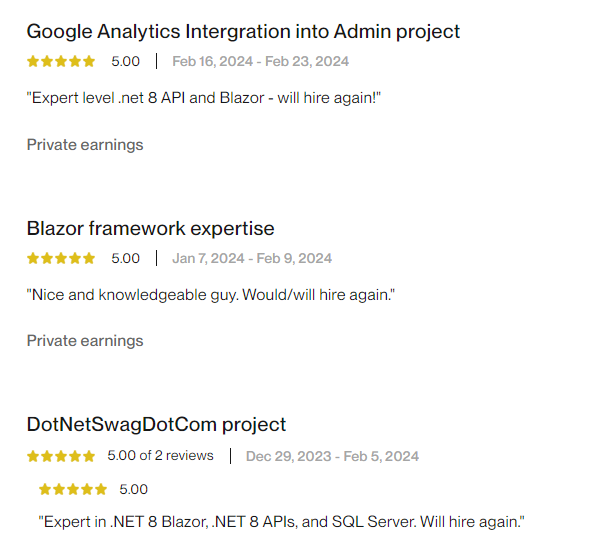Image resolution: width=599 pixels, height=542 pixels.
Task: Click the review quote about Expert level .net 8 API
Action: (204, 98)
